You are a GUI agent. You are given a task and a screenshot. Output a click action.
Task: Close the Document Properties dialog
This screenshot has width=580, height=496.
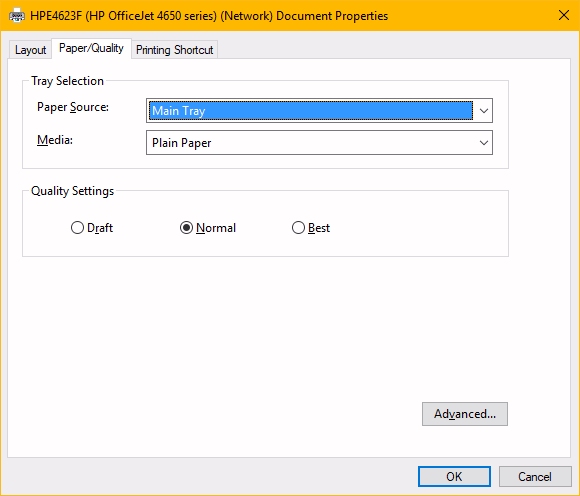(x=564, y=16)
